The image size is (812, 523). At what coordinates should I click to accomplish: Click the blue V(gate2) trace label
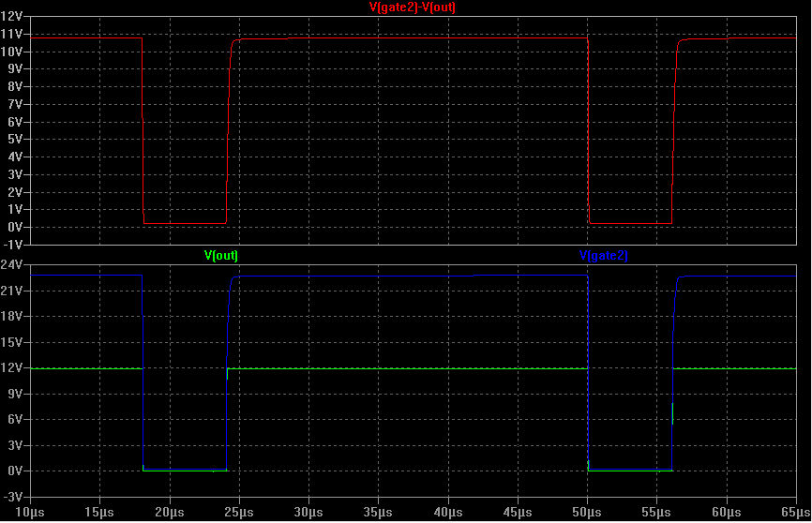(603, 255)
